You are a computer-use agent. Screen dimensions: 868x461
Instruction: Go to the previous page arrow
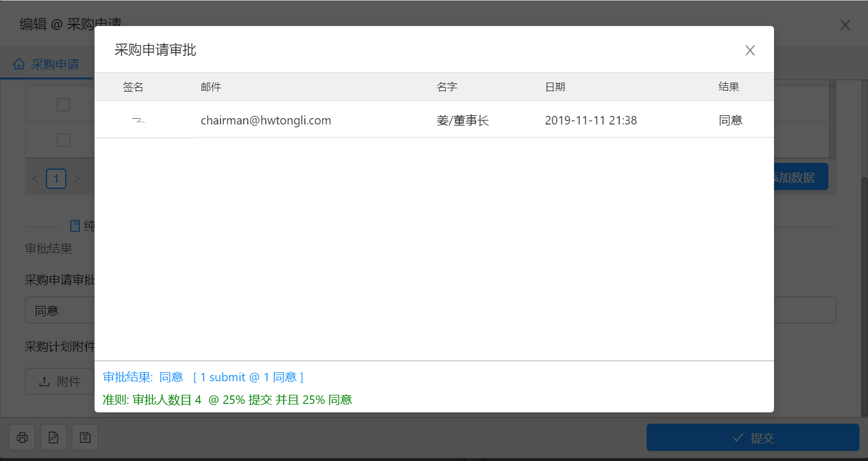(x=36, y=179)
